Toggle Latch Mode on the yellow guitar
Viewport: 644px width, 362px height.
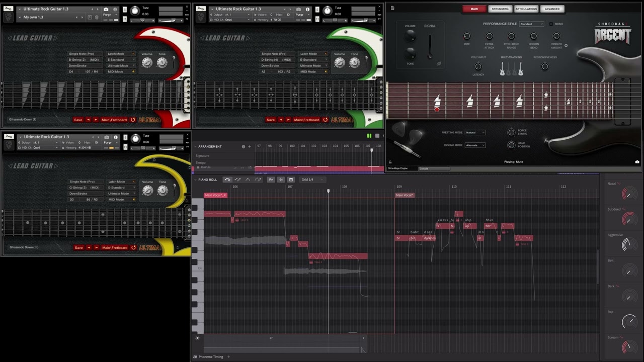coord(121,182)
